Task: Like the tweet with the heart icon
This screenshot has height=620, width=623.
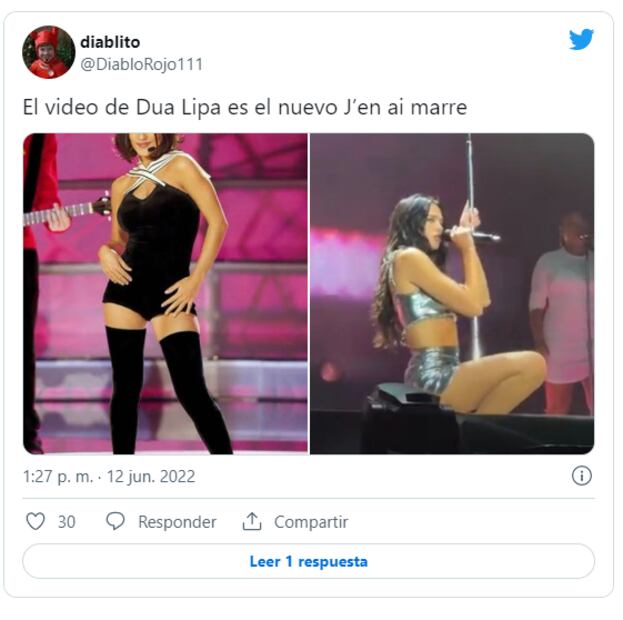Action: coord(35,521)
